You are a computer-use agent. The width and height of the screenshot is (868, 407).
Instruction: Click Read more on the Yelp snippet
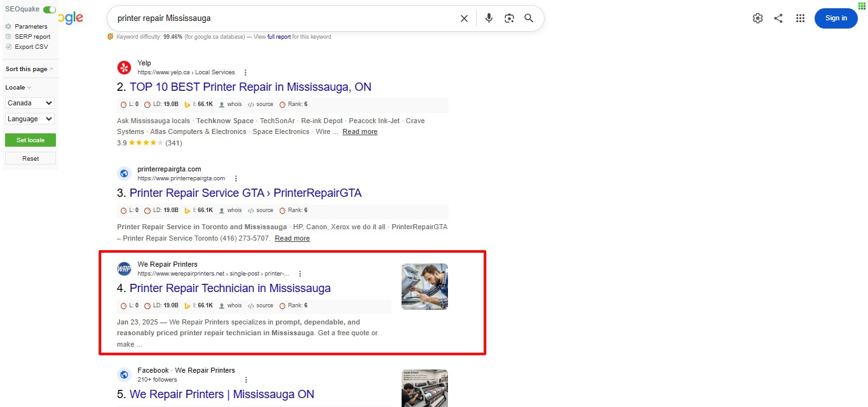click(x=360, y=132)
